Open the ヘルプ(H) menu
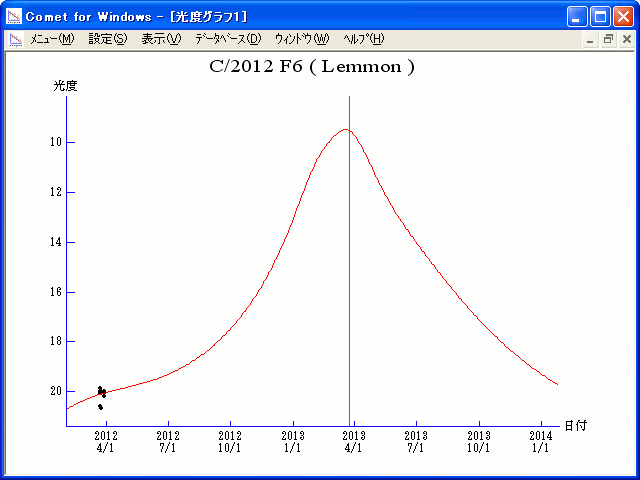The height and width of the screenshot is (480, 640). coord(363,39)
